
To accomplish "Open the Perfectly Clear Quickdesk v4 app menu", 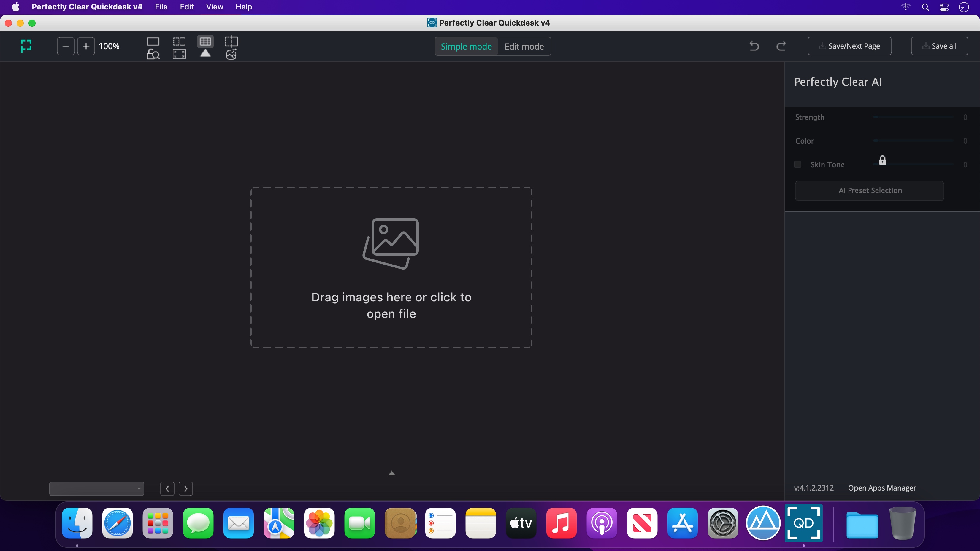I will [87, 7].
